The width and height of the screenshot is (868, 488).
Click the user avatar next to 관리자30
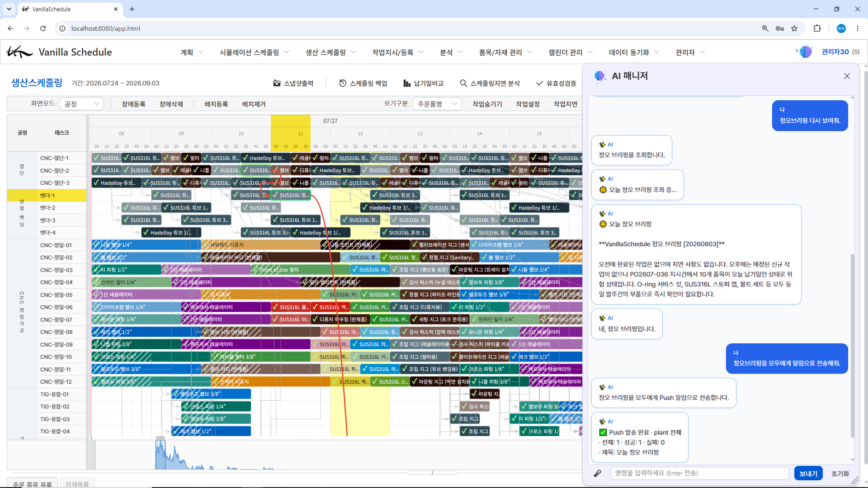pyautogui.click(x=805, y=52)
